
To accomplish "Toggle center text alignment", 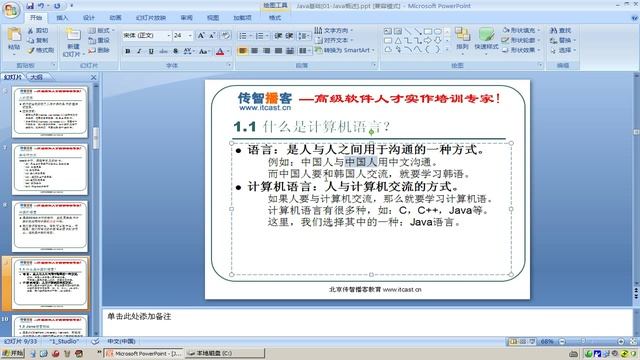I will click(x=254, y=51).
